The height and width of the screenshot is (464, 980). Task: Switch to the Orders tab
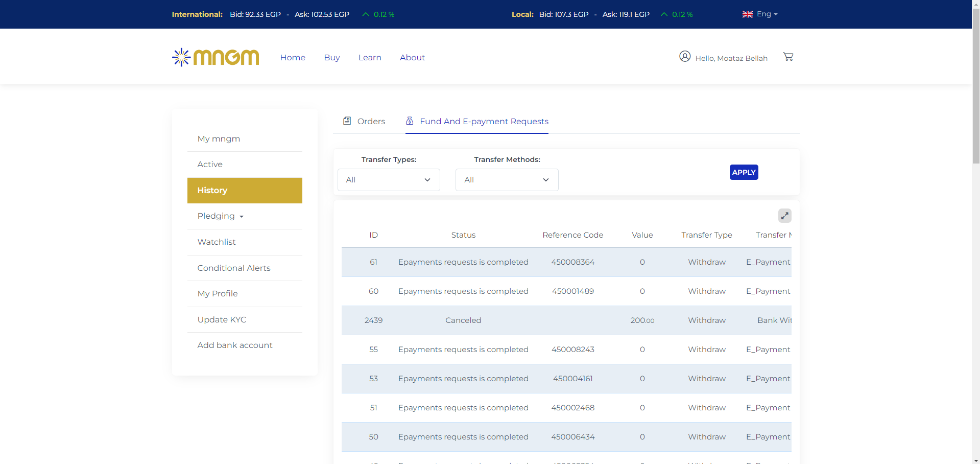(x=371, y=122)
